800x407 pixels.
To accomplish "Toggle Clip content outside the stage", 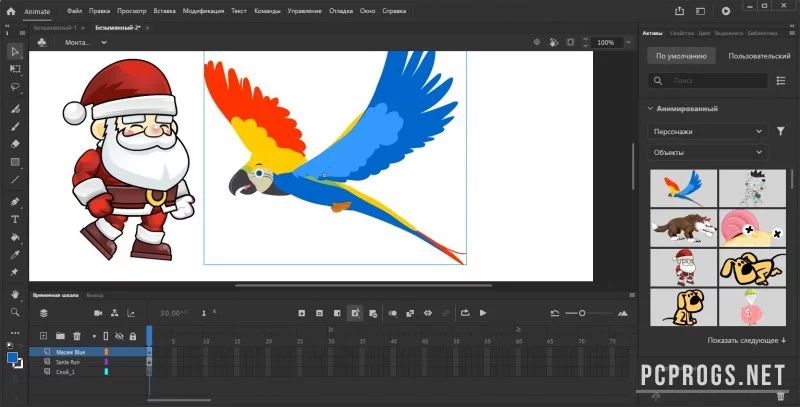I will [x=570, y=42].
